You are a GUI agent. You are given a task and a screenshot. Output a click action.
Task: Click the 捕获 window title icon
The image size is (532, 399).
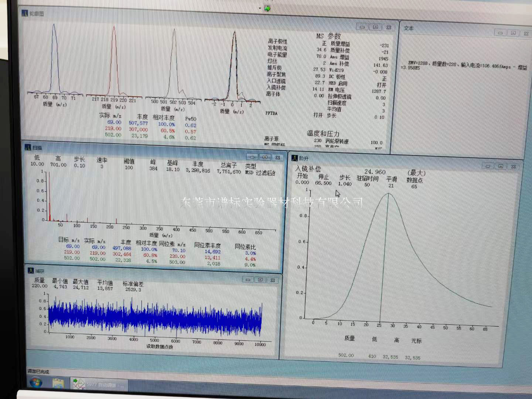coord(31,270)
